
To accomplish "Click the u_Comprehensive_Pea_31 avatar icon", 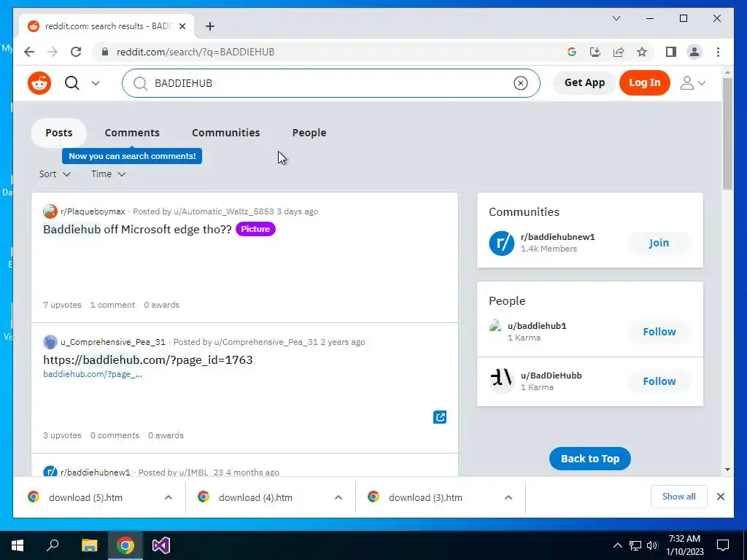I will [50, 341].
